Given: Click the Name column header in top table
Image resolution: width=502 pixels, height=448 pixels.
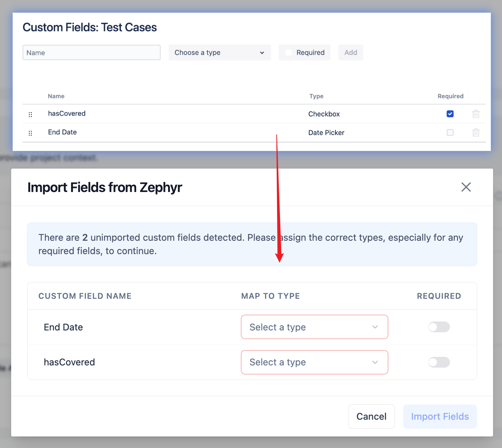Looking at the screenshot, I should (x=56, y=96).
